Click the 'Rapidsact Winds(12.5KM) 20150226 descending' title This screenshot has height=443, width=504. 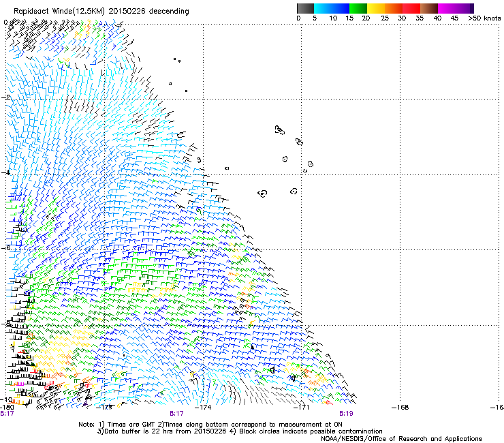(x=101, y=12)
